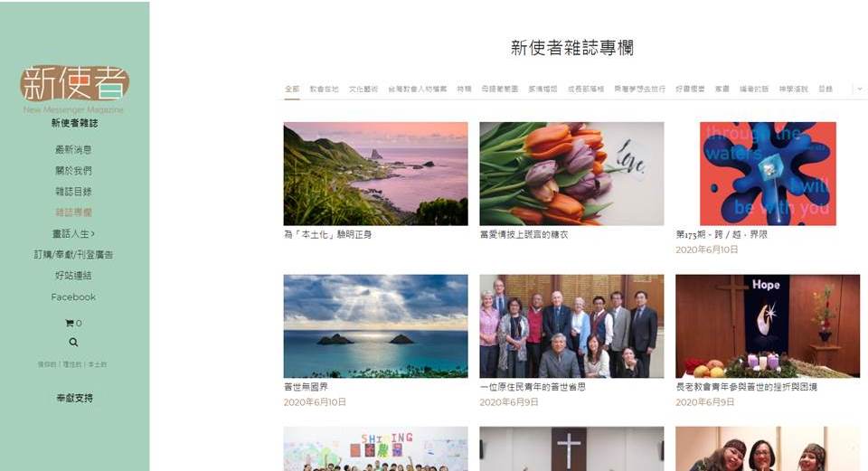868x471 pixels.
Task: Open 關於我們 page
Action: pos(73,171)
